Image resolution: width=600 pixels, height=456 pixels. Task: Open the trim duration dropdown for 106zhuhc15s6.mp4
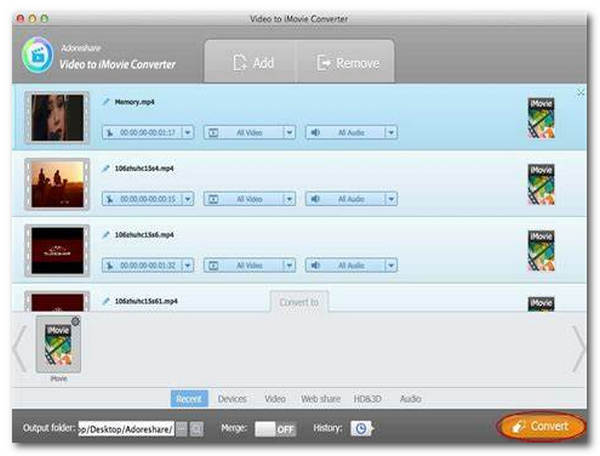click(188, 265)
